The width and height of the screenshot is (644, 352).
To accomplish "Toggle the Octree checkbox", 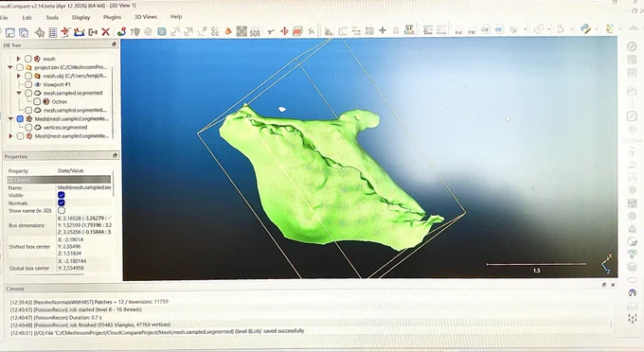I will click(x=37, y=101).
